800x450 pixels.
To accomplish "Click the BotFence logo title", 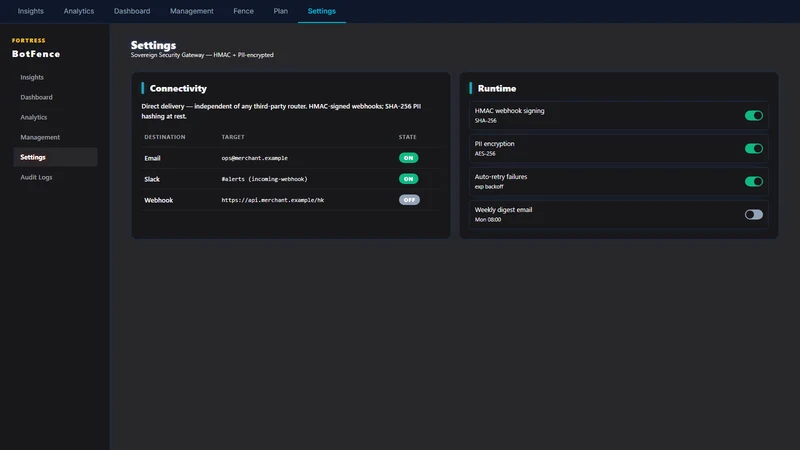I will [36, 54].
